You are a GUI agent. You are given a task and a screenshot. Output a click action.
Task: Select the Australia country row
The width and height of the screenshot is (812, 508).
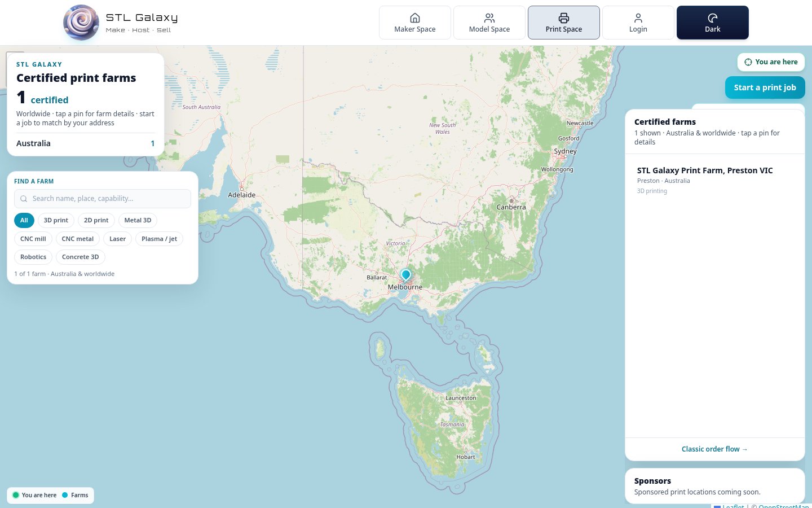(86, 143)
